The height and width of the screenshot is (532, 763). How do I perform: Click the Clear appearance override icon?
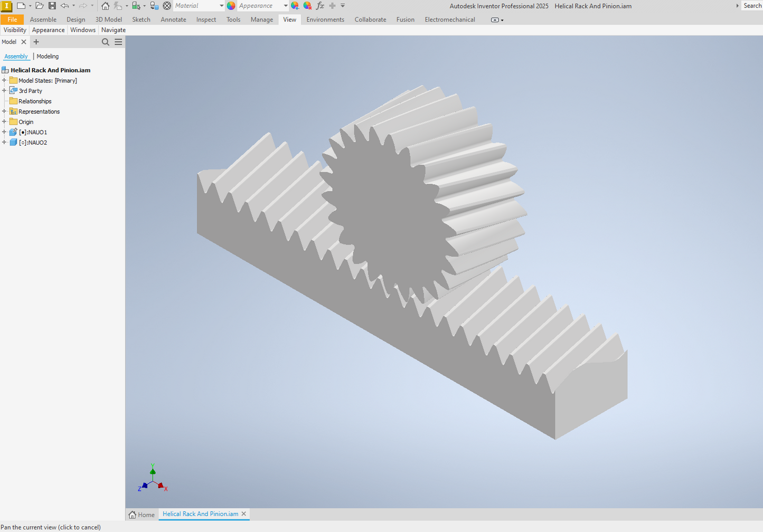click(307, 6)
